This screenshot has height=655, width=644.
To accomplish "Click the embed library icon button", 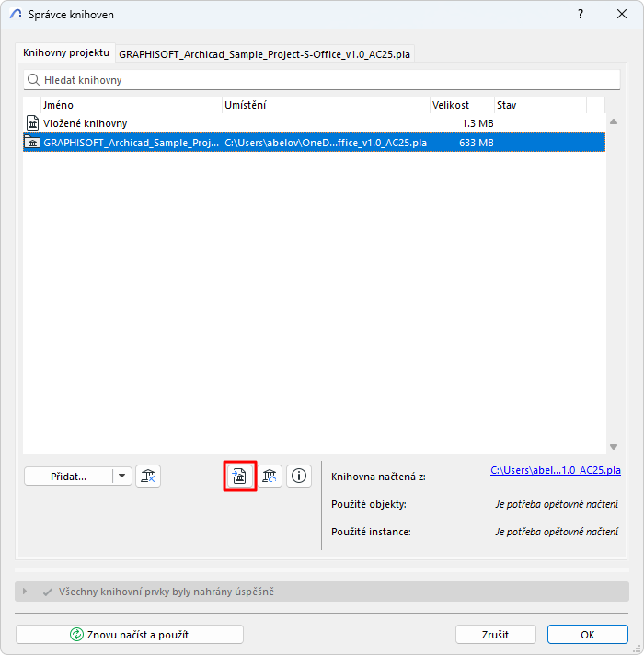I will click(x=240, y=477).
